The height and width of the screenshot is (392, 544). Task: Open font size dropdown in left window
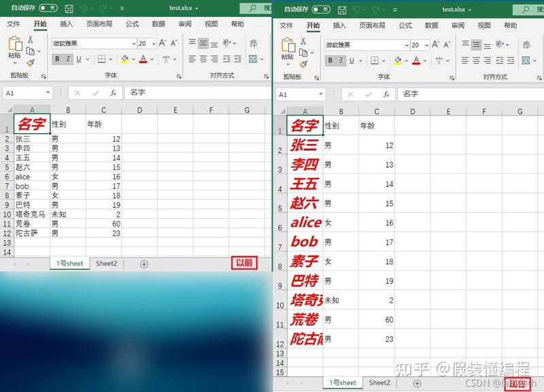click(x=154, y=43)
